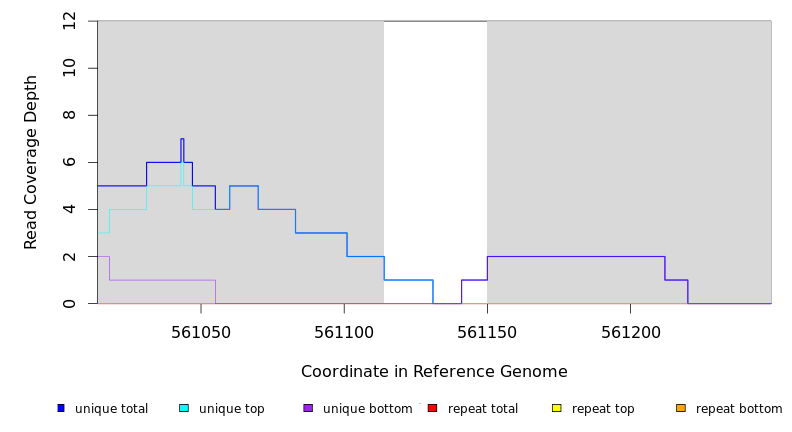Click the blue 'unique total' legend swatch
The image size is (792, 432).
(61, 408)
